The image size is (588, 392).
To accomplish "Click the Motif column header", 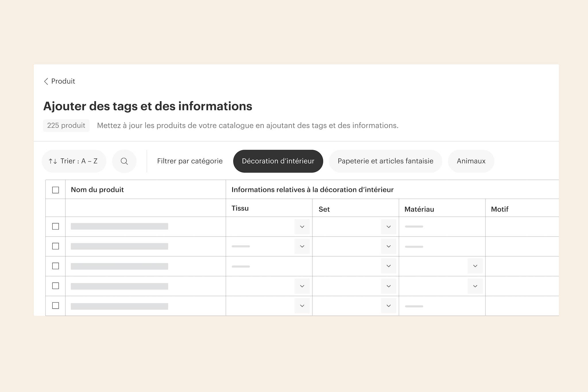I will pos(500,209).
